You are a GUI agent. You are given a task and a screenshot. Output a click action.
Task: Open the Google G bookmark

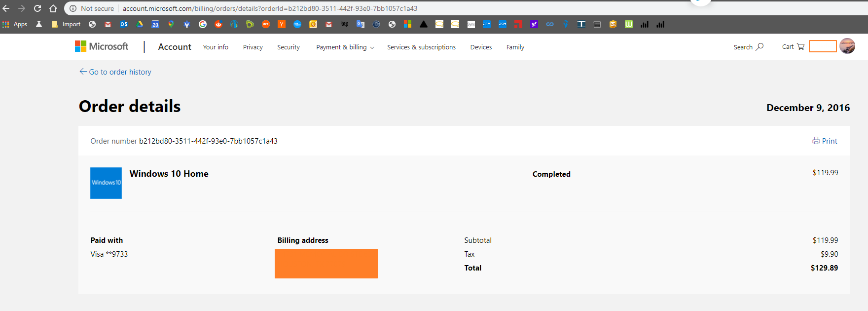tap(203, 24)
